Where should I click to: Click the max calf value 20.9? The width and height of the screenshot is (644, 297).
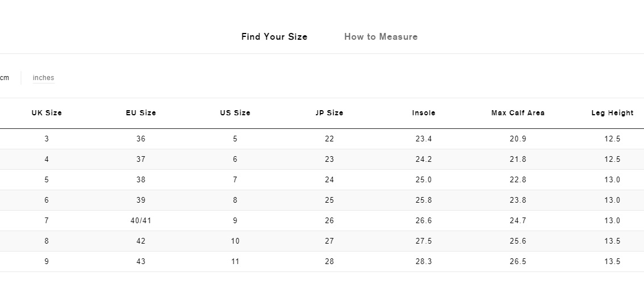tap(518, 139)
